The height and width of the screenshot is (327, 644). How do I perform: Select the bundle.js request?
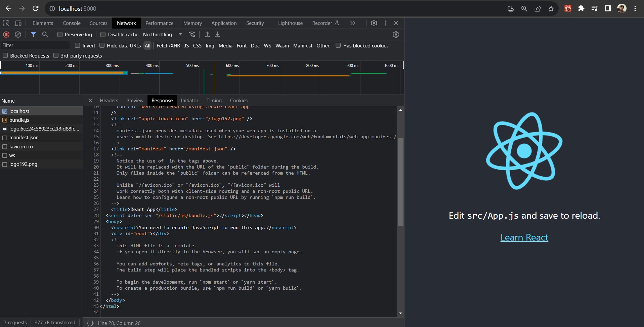pos(41,120)
